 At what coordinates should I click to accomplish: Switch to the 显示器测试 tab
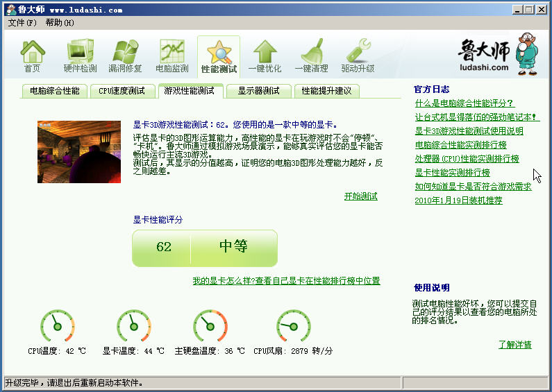[x=259, y=91]
